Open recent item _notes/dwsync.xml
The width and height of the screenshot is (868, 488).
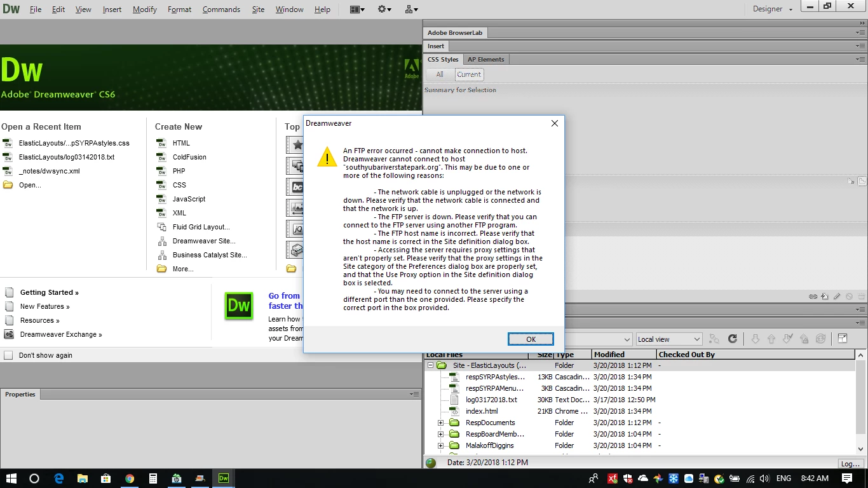50,171
